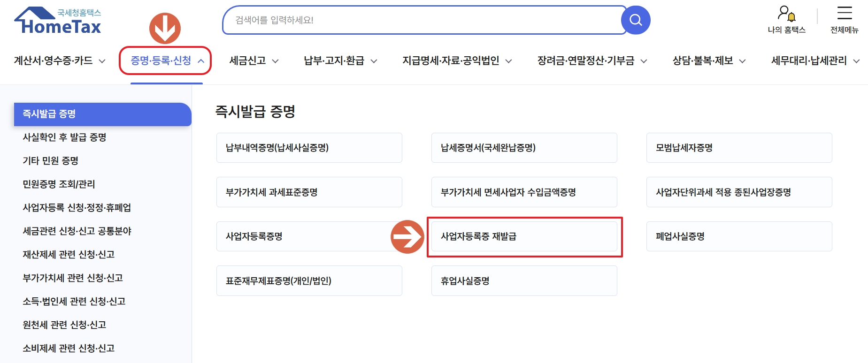Click the HomeTax logo
868x363 pixels.
(x=56, y=20)
